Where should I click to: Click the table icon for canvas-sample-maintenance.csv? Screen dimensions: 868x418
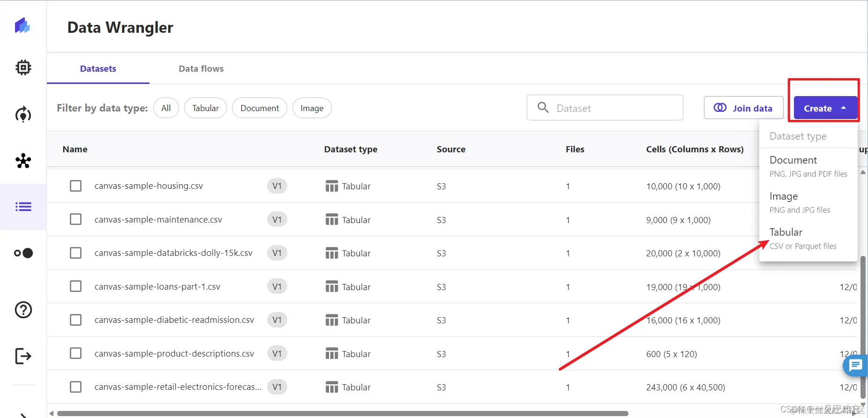(332, 220)
